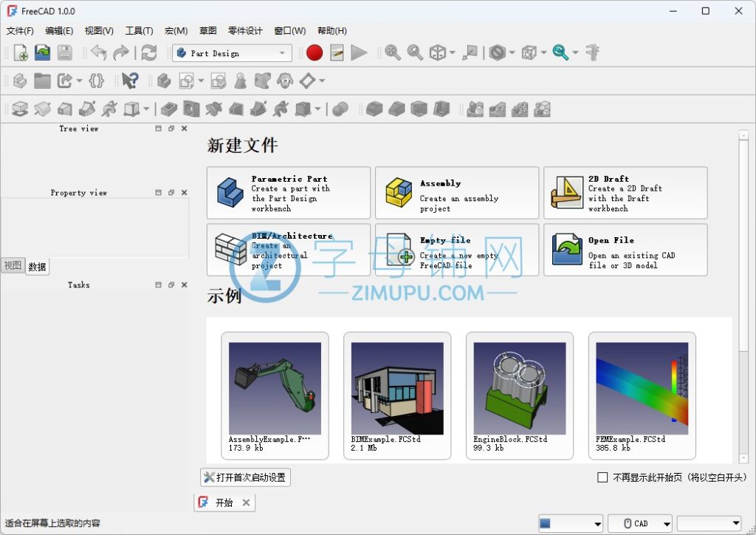This screenshot has height=535, width=756.
Task: Open the 工具(T) menu
Action: point(139,31)
